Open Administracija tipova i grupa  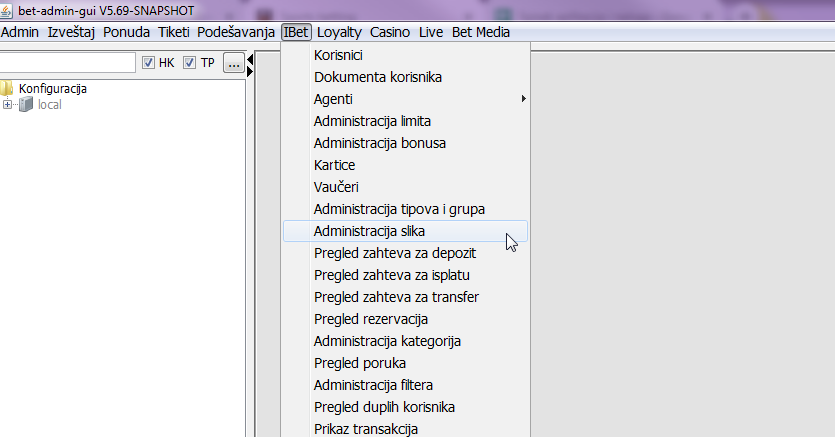click(405, 209)
